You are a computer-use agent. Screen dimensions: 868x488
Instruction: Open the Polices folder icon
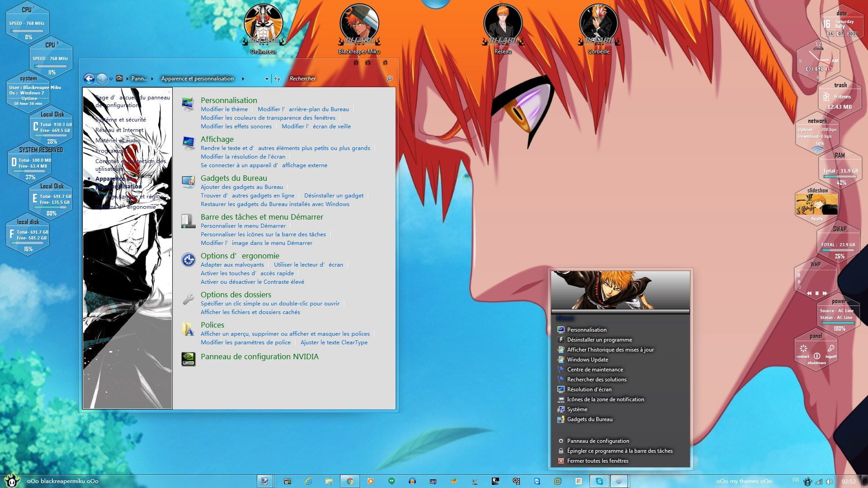[188, 329]
